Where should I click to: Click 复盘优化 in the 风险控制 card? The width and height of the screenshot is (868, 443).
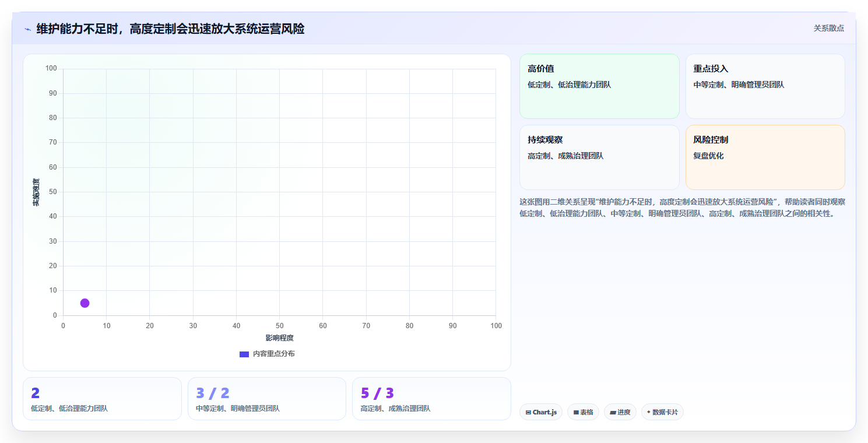pos(708,156)
